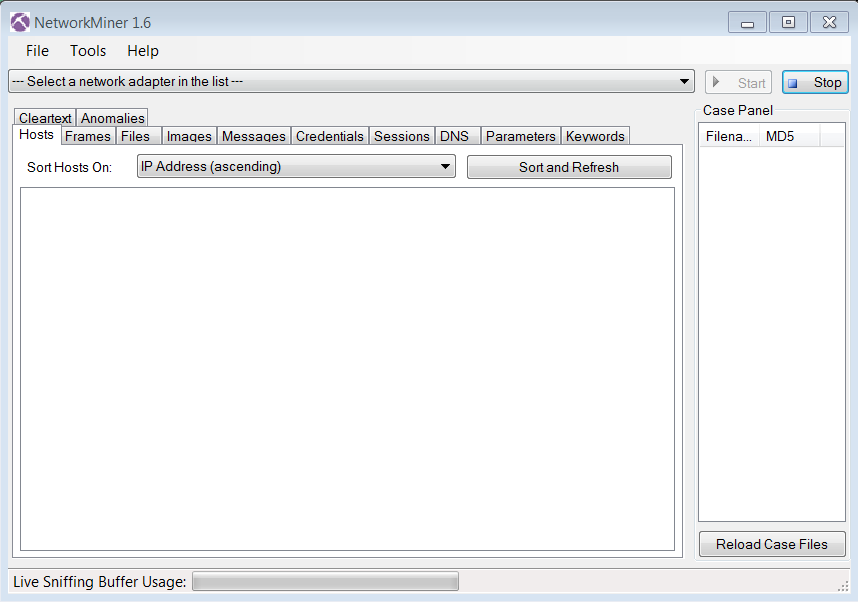Screen dimensions: 858x602
Task: Switch to the Messages tab
Action: tap(254, 136)
